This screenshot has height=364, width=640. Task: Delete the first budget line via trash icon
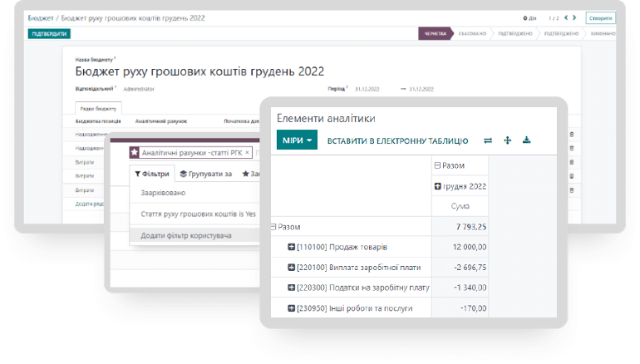point(571,134)
